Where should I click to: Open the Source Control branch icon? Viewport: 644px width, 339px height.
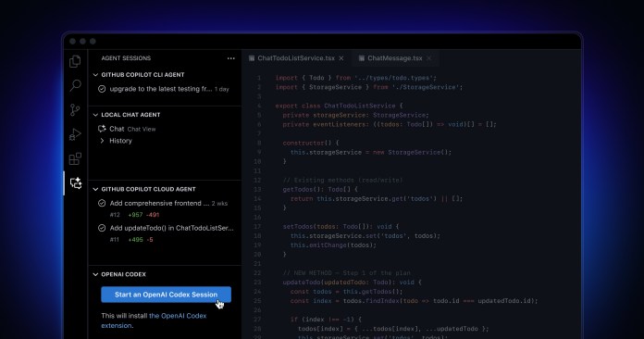pos(75,109)
